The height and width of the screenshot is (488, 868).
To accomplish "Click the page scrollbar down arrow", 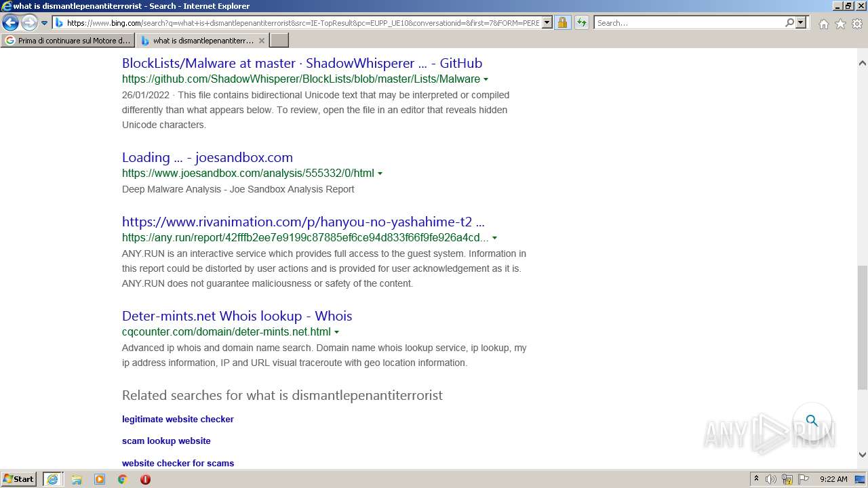I will pos(862,455).
